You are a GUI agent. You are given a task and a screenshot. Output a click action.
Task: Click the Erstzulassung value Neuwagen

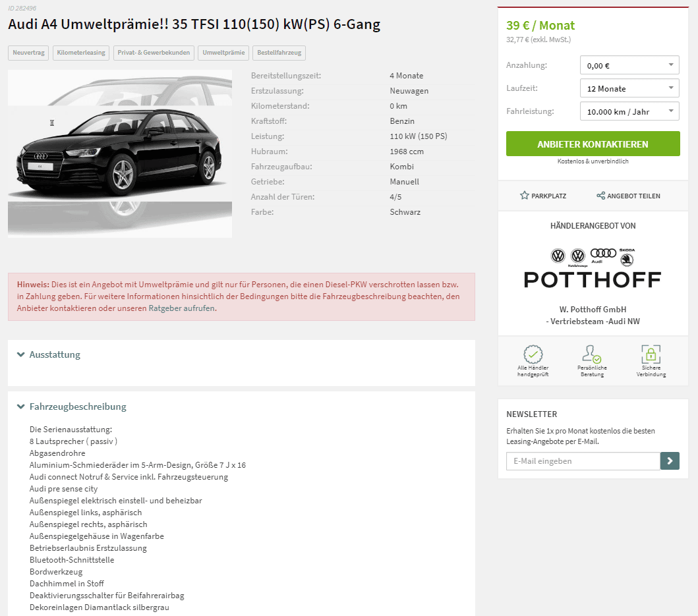(409, 91)
